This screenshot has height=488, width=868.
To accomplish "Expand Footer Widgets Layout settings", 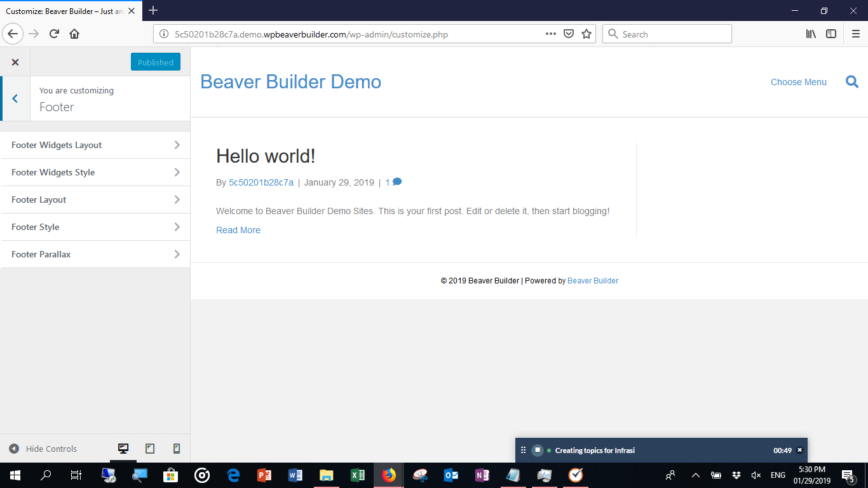I will (95, 145).
